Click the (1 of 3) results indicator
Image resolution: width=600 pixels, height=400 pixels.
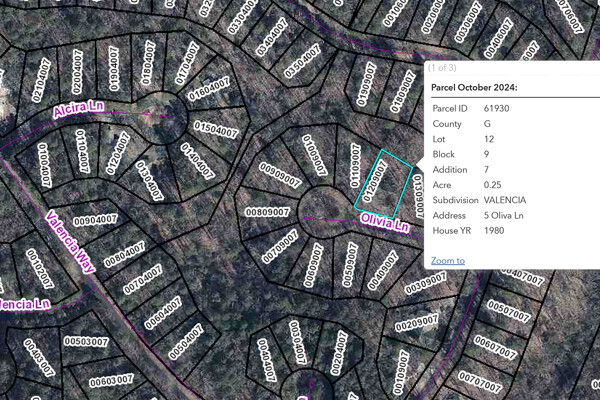click(x=441, y=68)
